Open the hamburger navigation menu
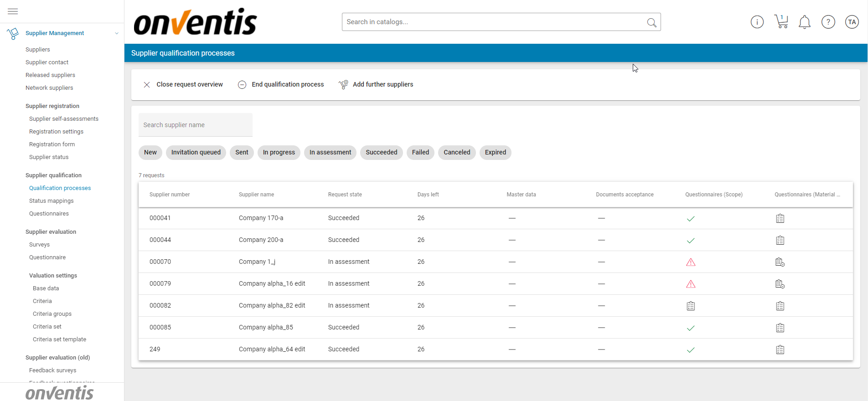Image resolution: width=868 pixels, height=401 pixels. click(x=13, y=11)
